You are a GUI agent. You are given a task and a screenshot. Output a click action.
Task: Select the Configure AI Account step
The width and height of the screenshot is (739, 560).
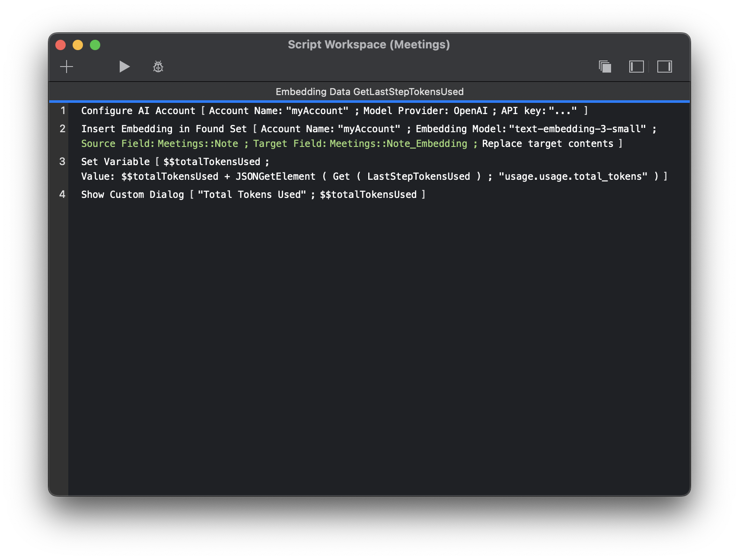point(138,111)
